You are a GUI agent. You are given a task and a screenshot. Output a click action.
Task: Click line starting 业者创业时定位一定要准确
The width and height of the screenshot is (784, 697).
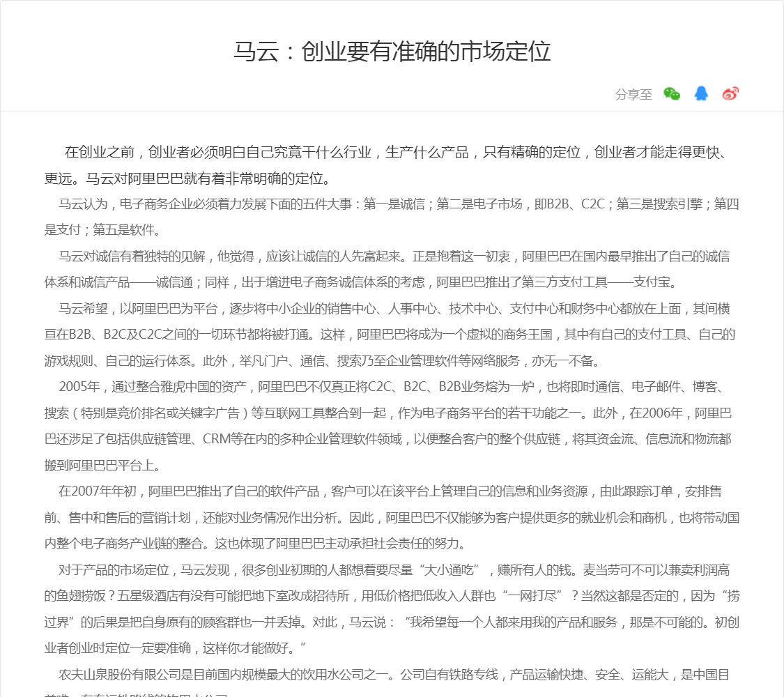pos(175,648)
